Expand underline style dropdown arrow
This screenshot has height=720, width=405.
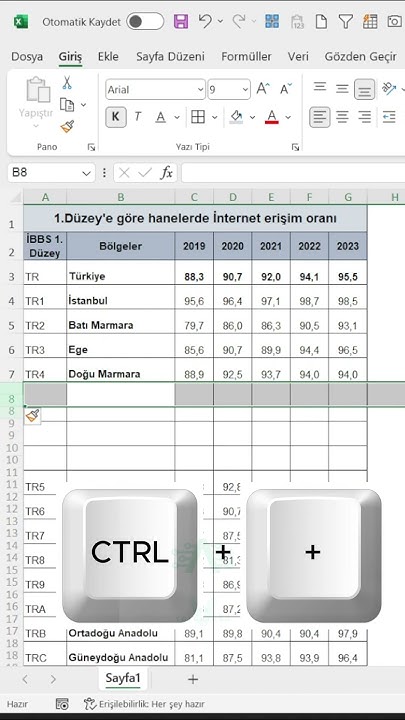point(177,118)
